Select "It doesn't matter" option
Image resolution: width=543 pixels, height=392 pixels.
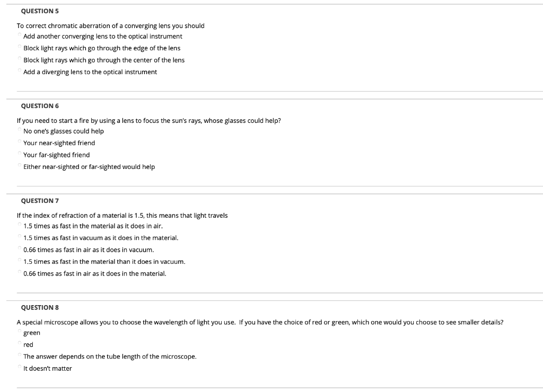(x=20, y=368)
